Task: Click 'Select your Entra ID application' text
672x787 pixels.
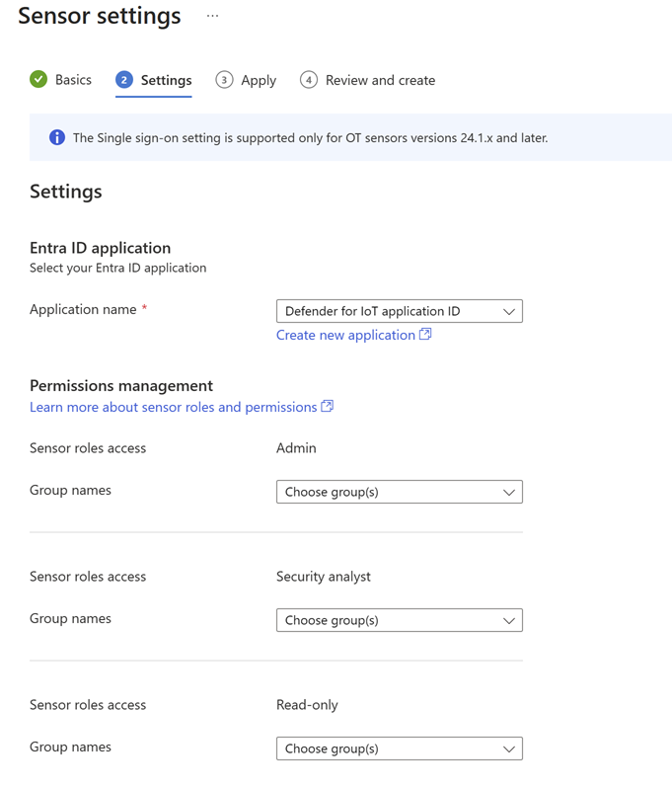Action: click(x=117, y=268)
